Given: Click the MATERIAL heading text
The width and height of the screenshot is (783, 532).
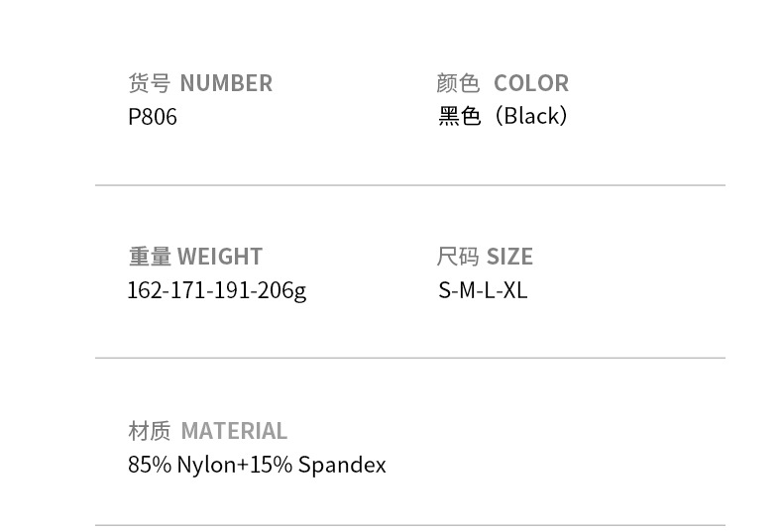Looking at the screenshot, I should pos(234,431).
